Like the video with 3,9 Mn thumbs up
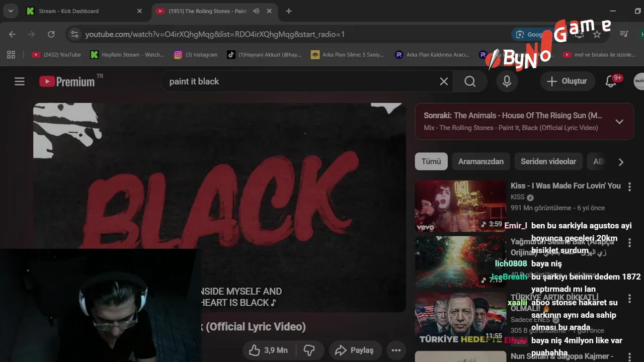The width and height of the screenshot is (644, 362). (x=269, y=350)
